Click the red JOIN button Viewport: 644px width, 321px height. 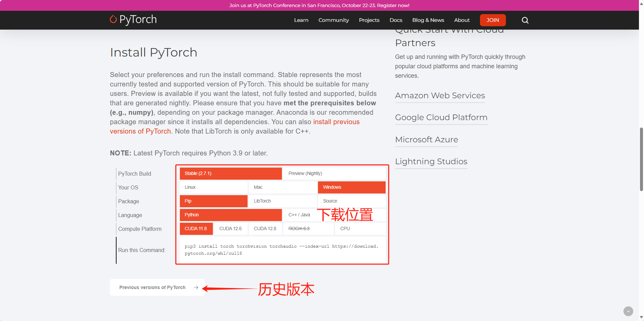pyautogui.click(x=493, y=20)
